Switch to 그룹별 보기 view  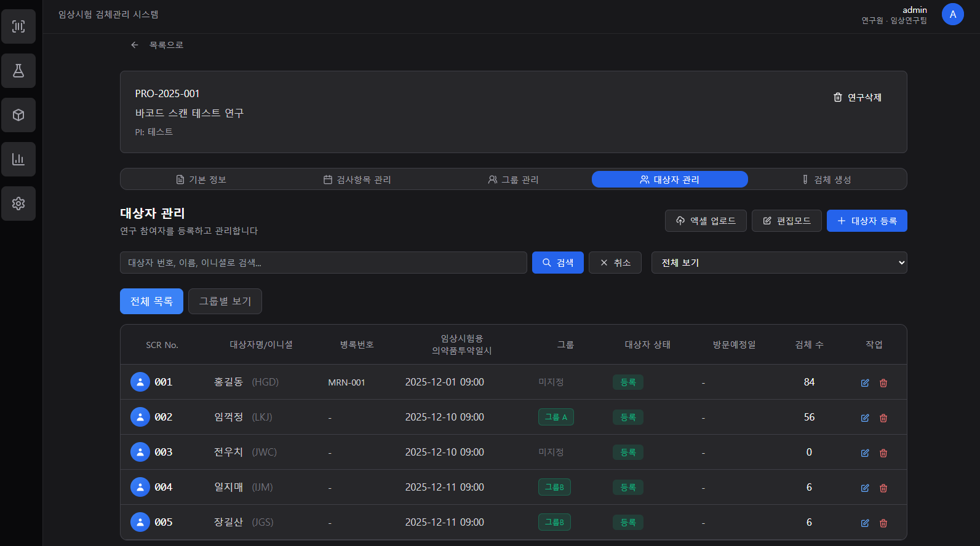225,301
